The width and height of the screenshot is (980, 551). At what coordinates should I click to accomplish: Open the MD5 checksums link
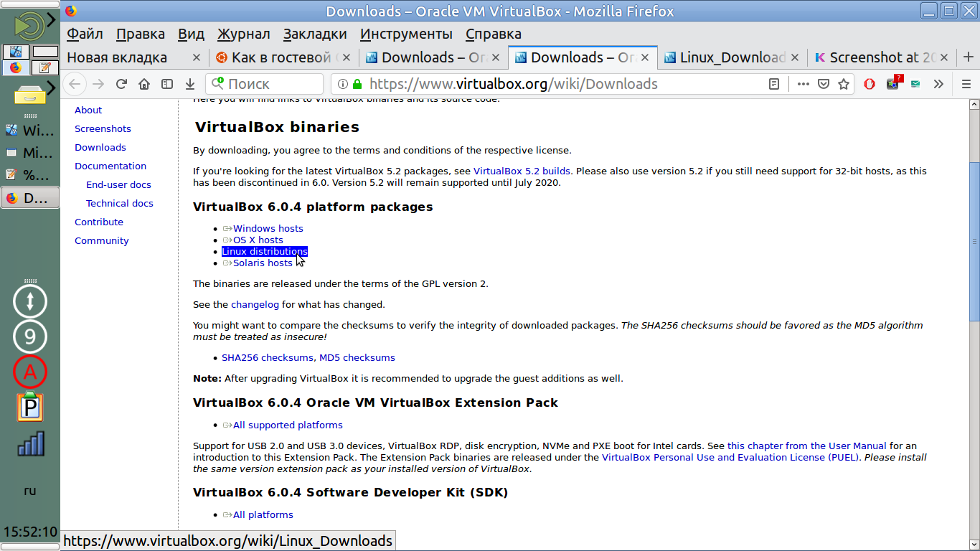pos(357,357)
